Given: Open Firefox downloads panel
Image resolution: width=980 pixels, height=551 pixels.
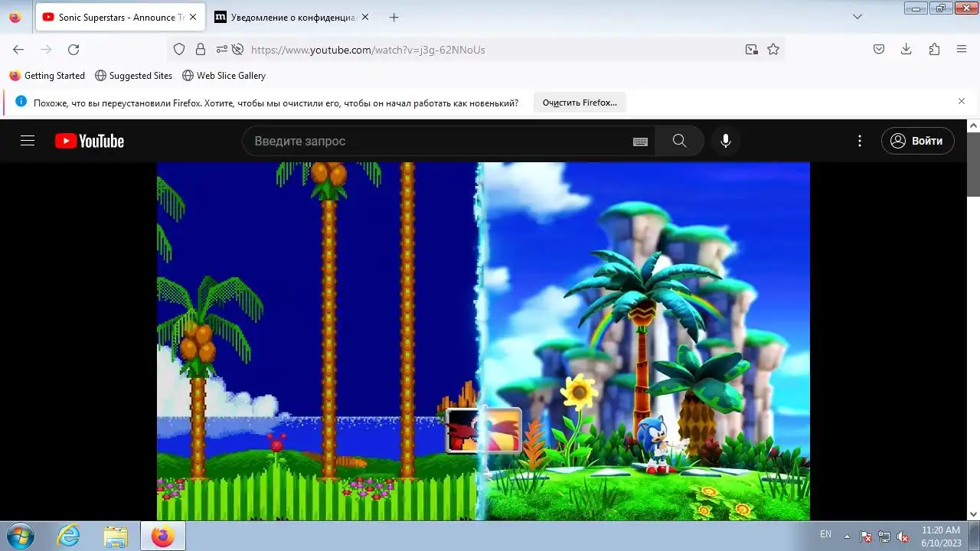Looking at the screenshot, I should (x=906, y=49).
